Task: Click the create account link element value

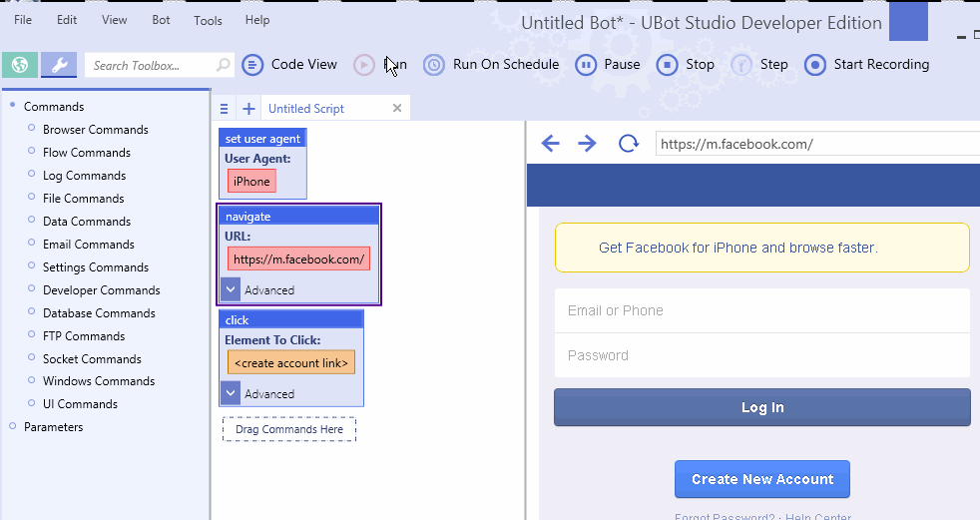Action: pyautogui.click(x=291, y=362)
